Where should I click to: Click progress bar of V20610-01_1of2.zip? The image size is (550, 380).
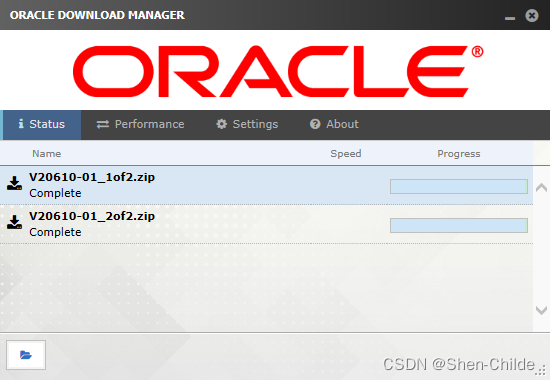pyautogui.click(x=459, y=186)
